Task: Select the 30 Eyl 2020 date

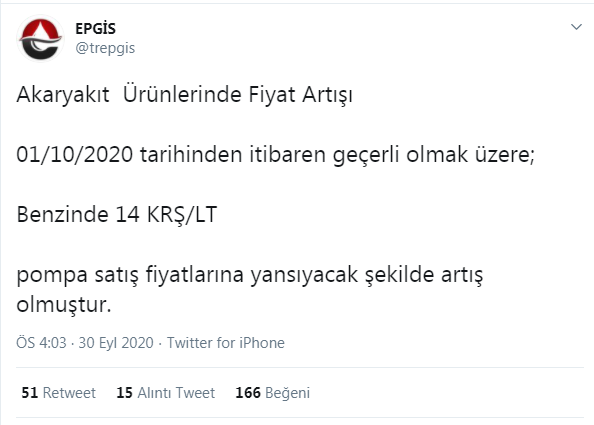Action: coord(116,343)
